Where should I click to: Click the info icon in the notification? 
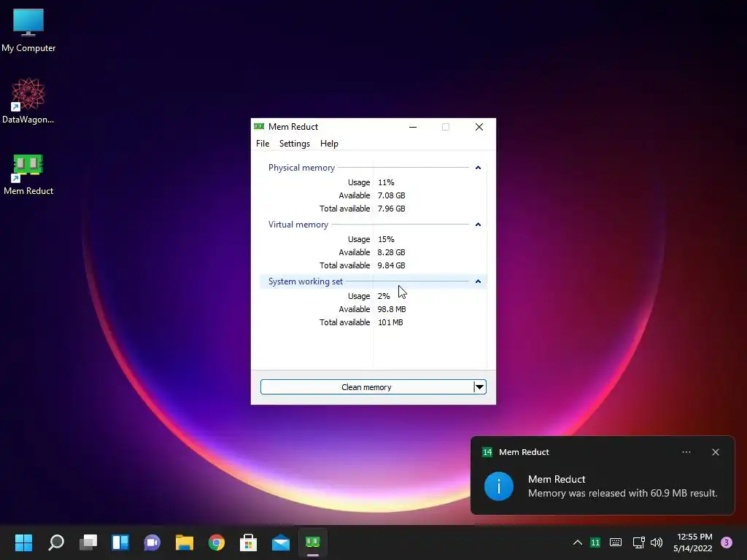pos(499,486)
